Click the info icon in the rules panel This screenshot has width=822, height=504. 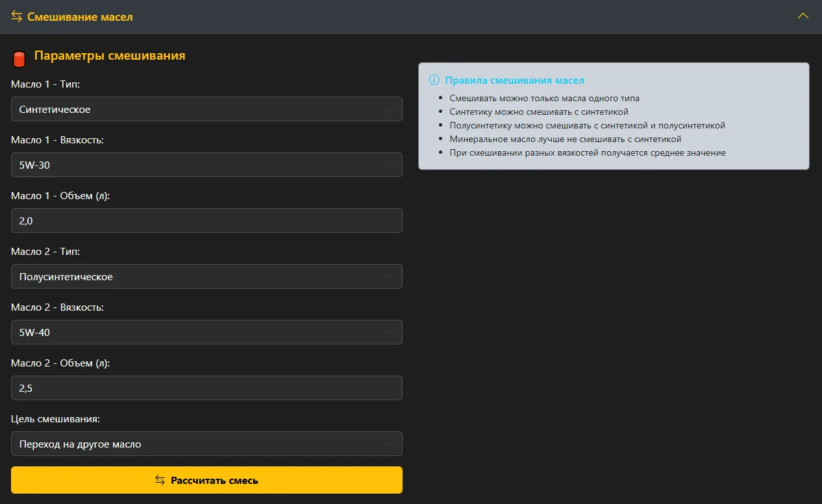[x=434, y=80]
